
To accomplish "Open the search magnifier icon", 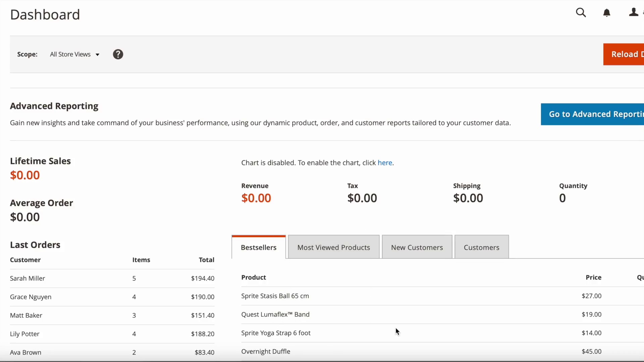I will tap(581, 13).
